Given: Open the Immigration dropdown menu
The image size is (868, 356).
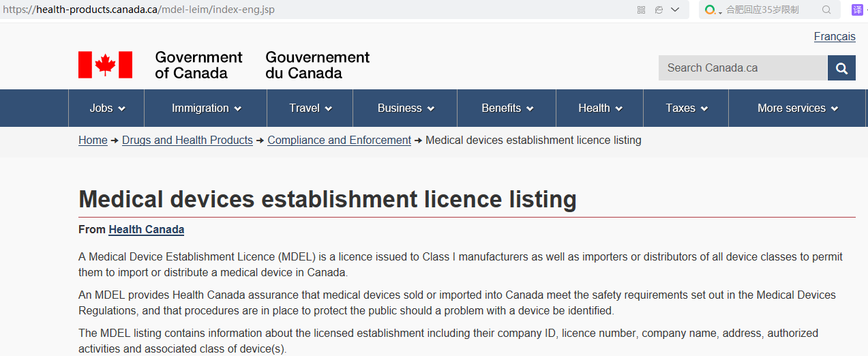Looking at the screenshot, I should pos(207,108).
